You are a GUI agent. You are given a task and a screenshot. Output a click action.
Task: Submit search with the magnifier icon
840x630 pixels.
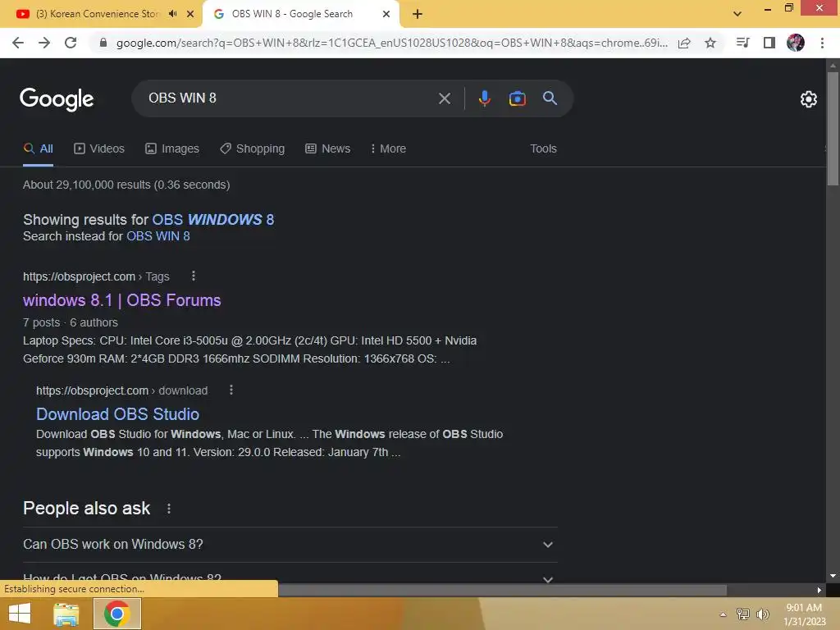(x=550, y=98)
